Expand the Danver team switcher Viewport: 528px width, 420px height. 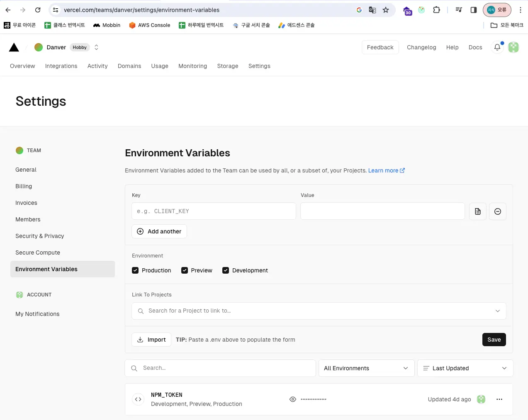tap(96, 47)
